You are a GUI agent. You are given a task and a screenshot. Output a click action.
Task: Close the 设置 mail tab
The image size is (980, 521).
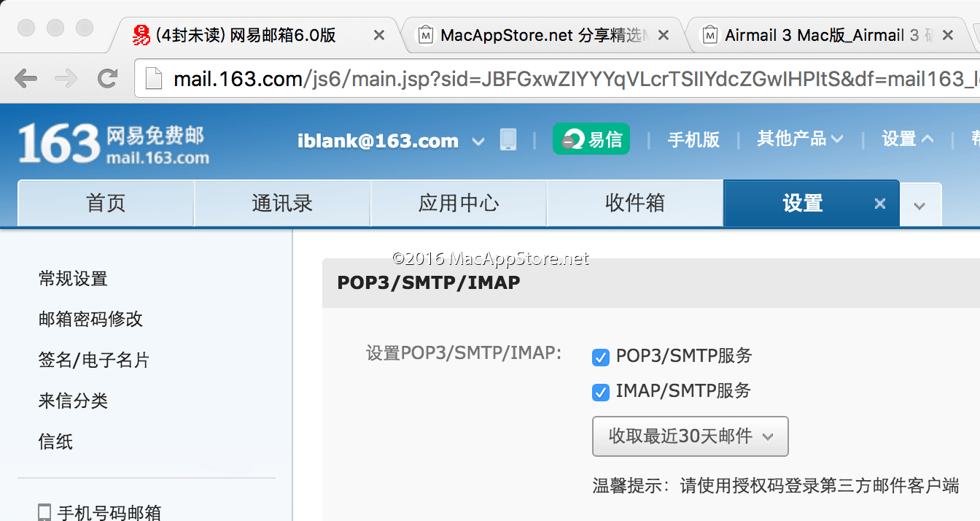(x=880, y=204)
